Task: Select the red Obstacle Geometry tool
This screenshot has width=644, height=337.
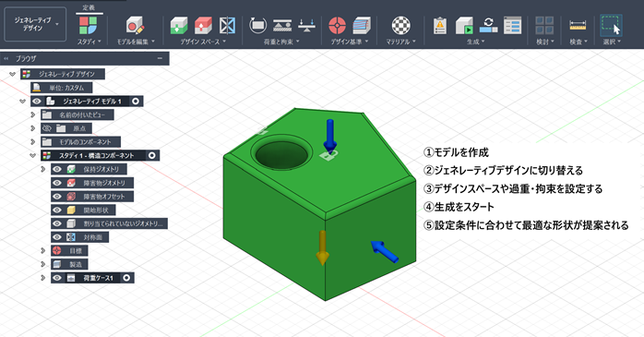Action: (x=203, y=26)
